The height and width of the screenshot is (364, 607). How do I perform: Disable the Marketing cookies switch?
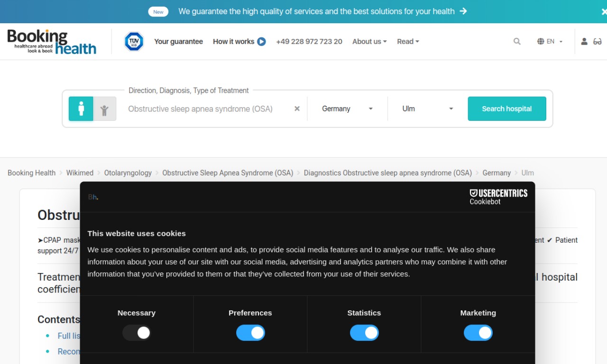point(478,333)
